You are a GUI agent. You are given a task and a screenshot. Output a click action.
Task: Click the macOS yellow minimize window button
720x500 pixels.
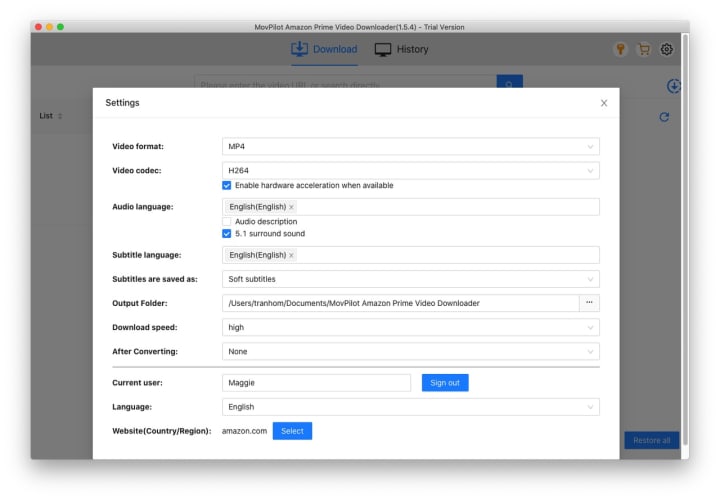[50, 27]
